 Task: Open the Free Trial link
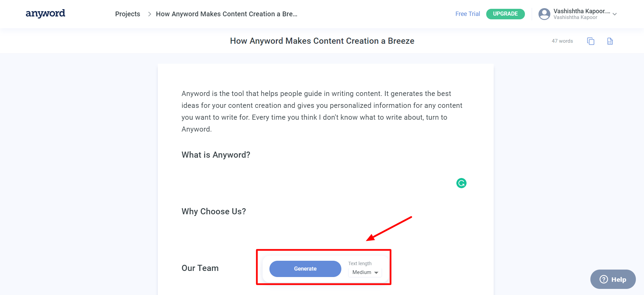468,14
